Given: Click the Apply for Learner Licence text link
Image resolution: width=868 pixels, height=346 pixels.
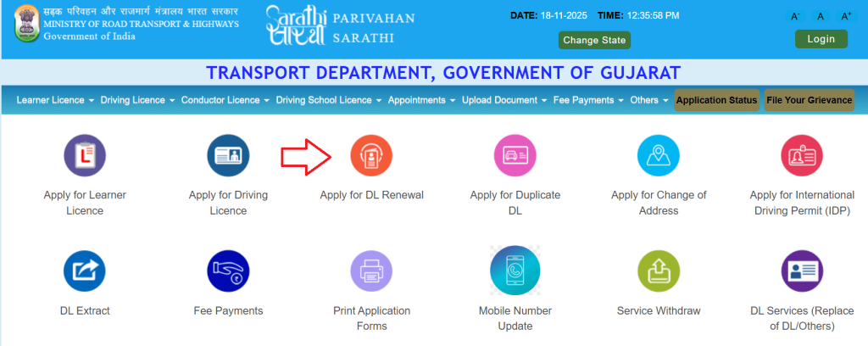Looking at the screenshot, I should pos(85,203).
